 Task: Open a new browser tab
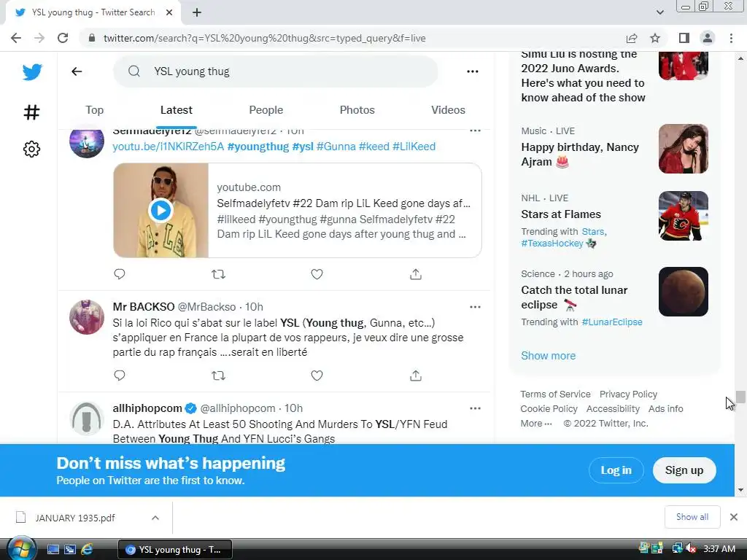tap(197, 13)
